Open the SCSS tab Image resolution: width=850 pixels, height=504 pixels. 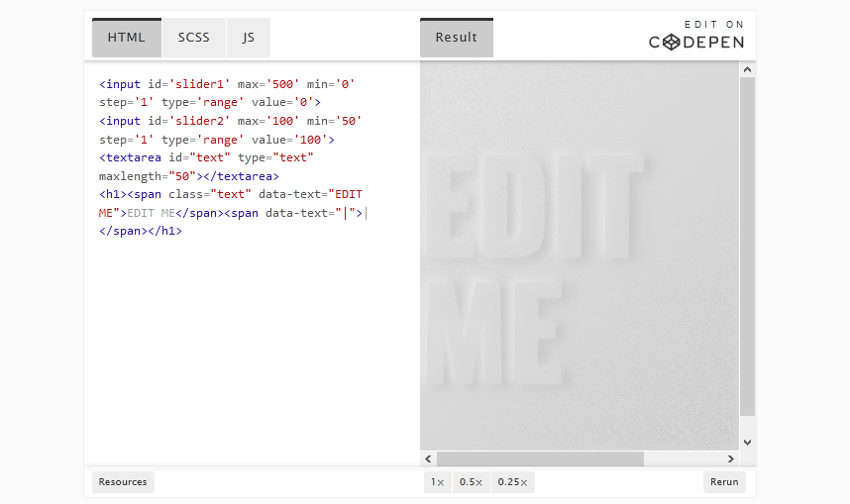[193, 38]
